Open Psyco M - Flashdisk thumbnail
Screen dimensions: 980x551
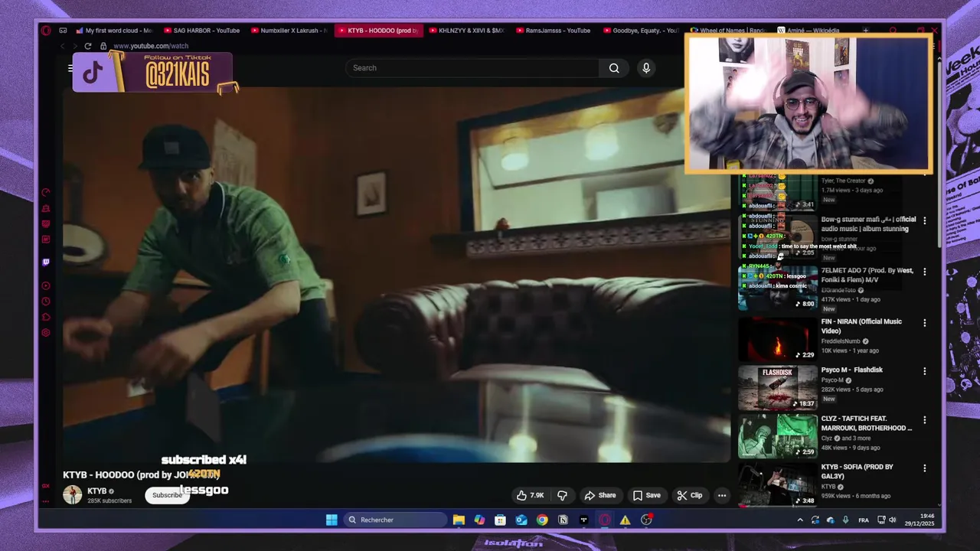tap(778, 387)
